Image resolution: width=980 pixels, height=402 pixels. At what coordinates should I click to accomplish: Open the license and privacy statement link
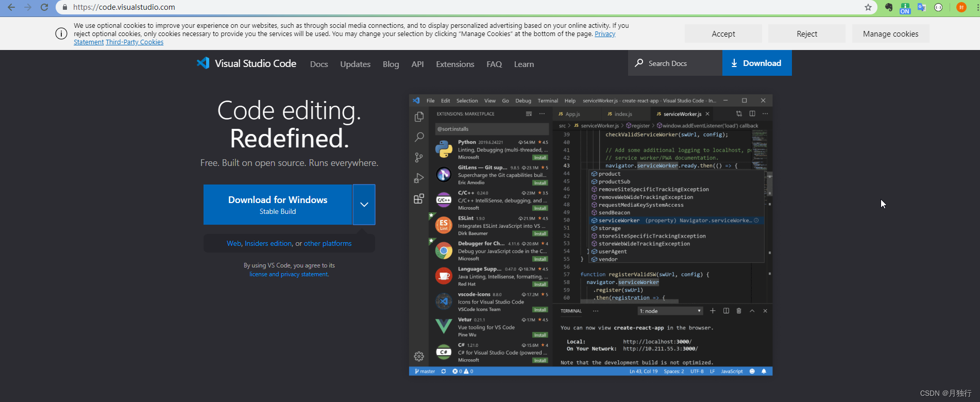tap(289, 274)
